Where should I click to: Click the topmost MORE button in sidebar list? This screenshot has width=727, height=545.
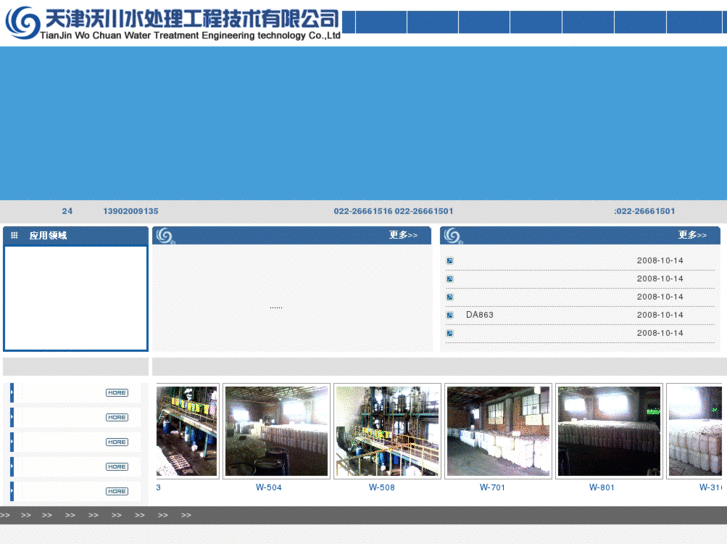pos(117,393)
